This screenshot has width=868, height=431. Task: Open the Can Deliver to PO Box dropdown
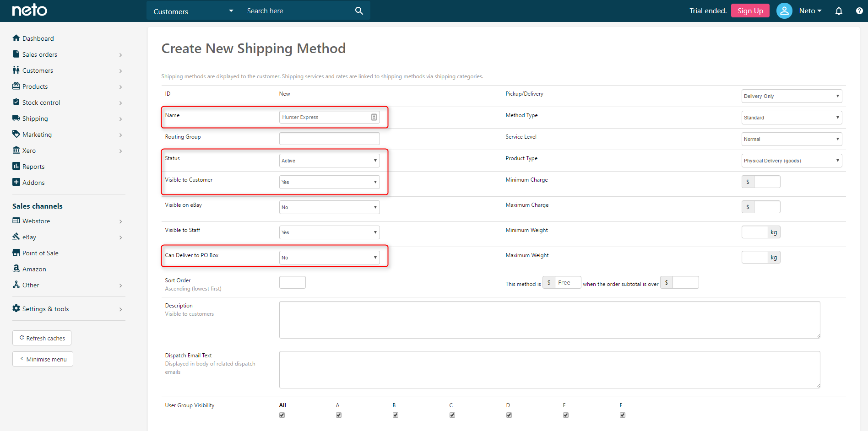[330, 258]
